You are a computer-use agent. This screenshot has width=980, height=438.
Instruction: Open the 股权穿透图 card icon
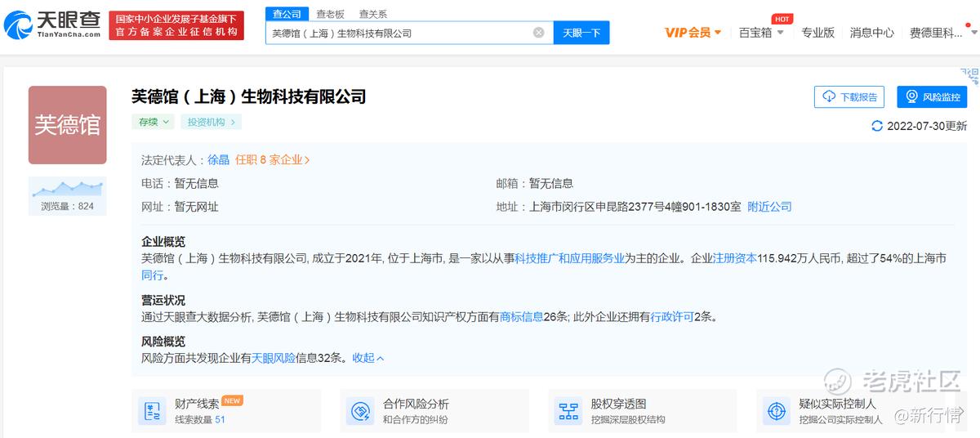tap(568, 411)
